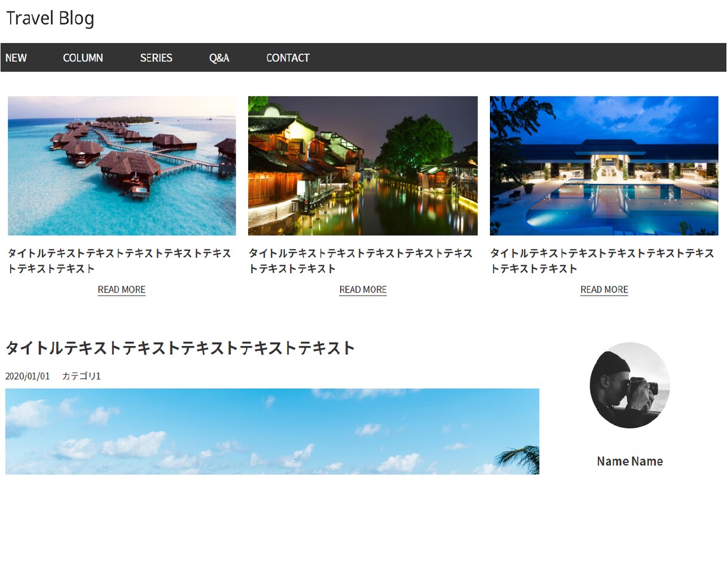Click the author name Name Name
Screen dimensions: 728x574
pyautogui.click(x=630, y=461)
